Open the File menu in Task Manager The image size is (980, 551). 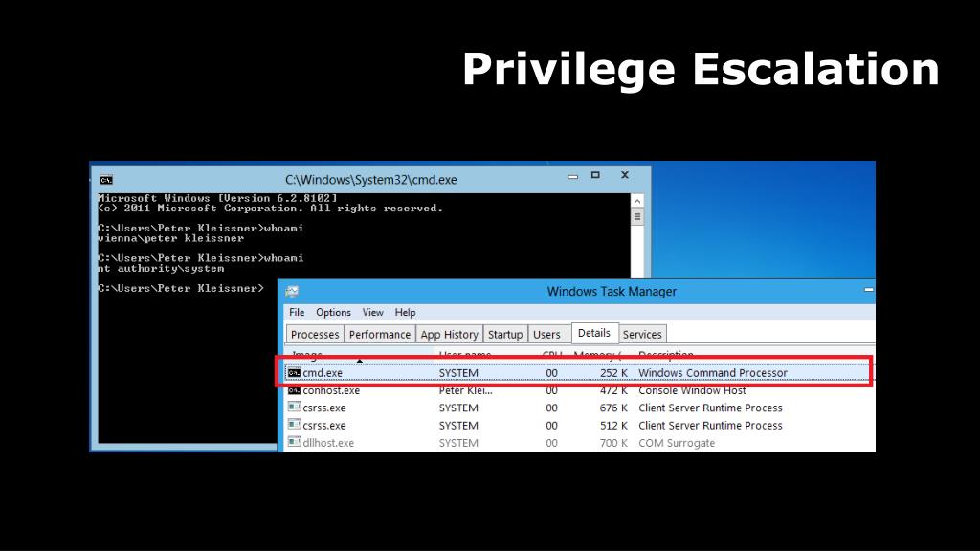click(x=297, y=313)
